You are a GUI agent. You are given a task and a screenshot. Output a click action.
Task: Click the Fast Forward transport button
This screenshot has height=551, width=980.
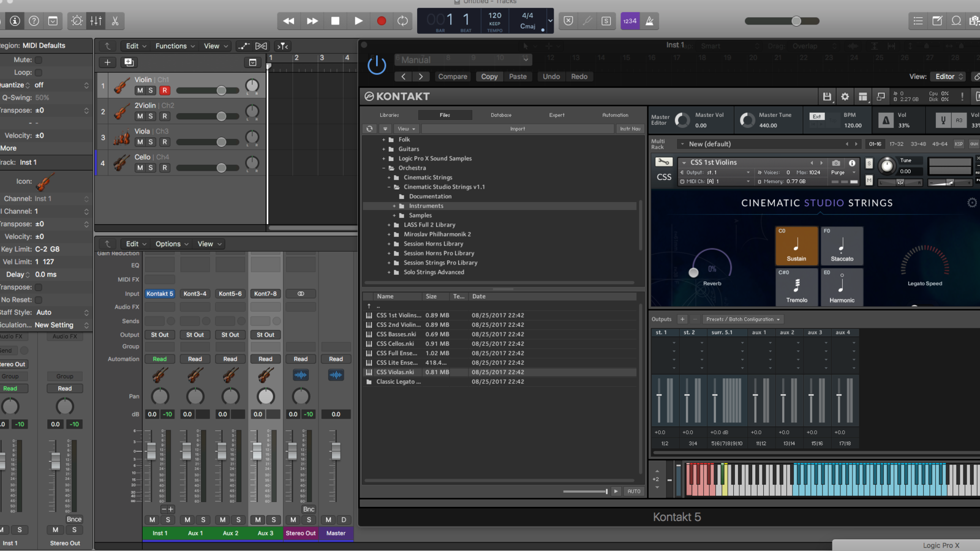[x=312, y=21]
